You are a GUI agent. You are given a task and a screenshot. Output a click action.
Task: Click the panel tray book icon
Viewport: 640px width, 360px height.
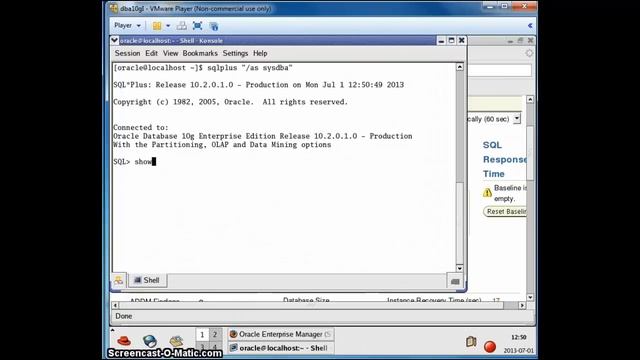[471, 342]
